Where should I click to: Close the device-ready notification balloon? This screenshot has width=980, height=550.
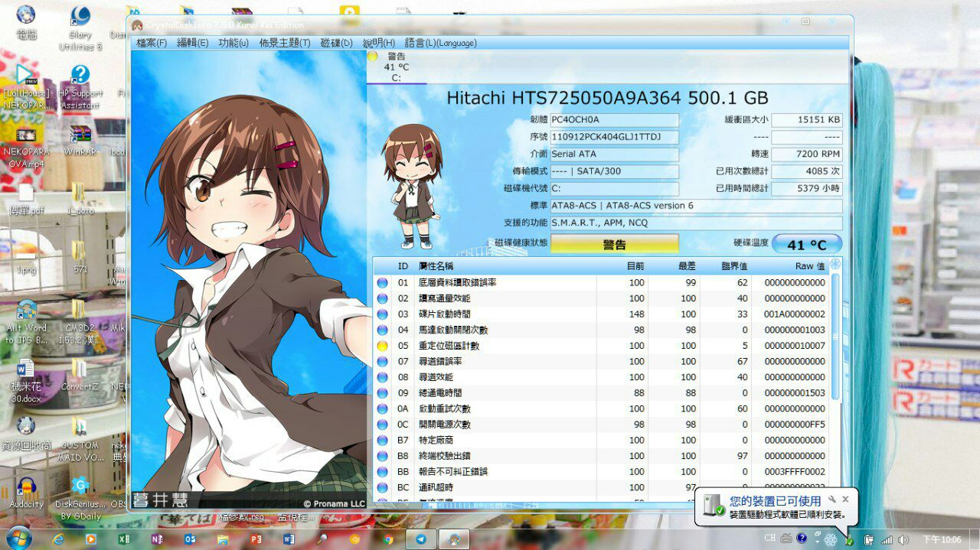coord(846,499)
